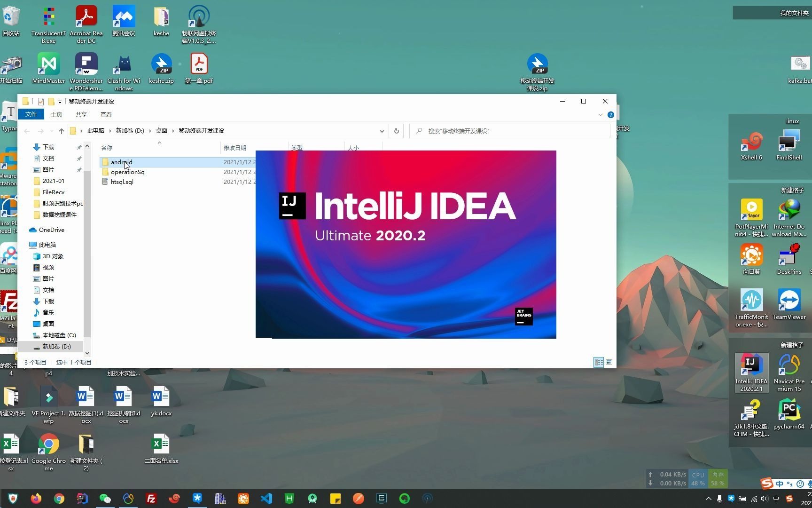
Task: Click 桌面 in the address breadcrumb
Action: tap(162, 131)
